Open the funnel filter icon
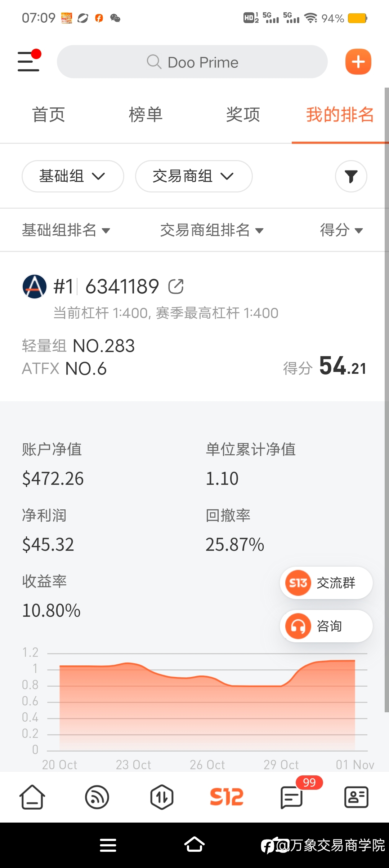This screenshot has height=868, width=389. (351, 176)
